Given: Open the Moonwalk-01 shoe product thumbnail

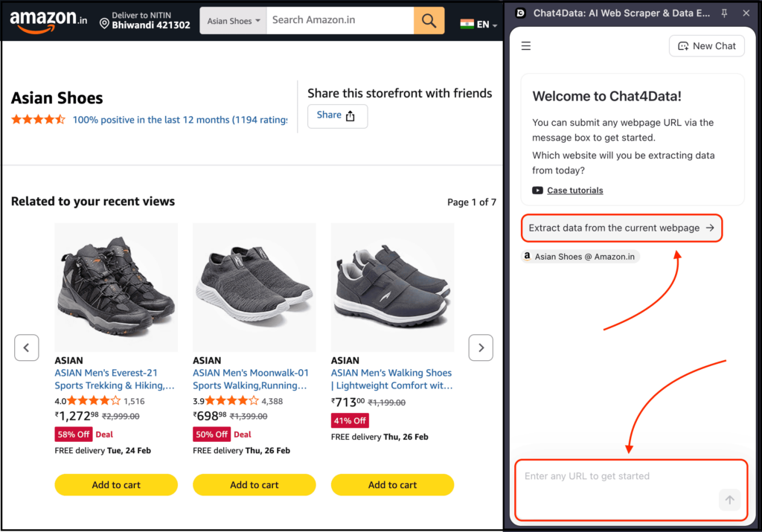Looking at the screenshot, I should point(254,287).
